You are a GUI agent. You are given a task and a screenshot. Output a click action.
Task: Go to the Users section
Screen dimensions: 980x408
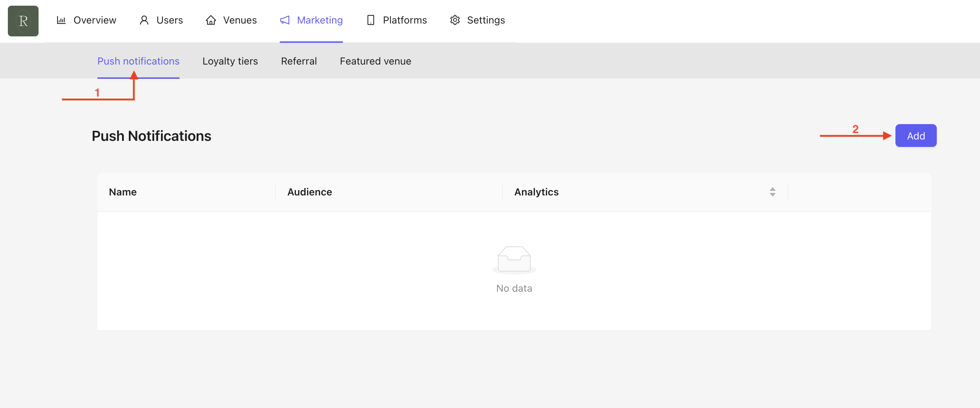pyautogui.click(x=170, y=20)
